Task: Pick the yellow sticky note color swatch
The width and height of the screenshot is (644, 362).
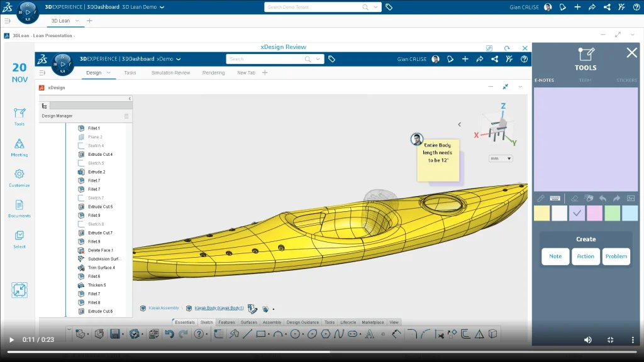Action: [x=541, y=214]
